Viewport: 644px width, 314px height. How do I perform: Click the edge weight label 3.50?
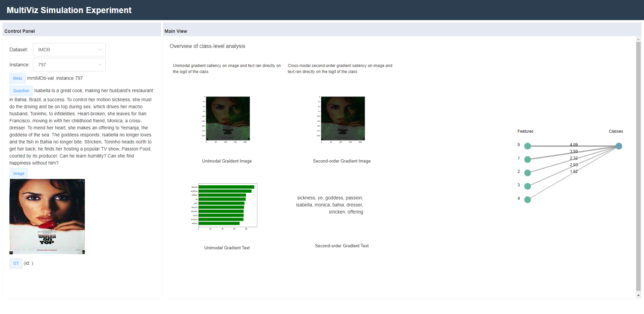[574, 151]
